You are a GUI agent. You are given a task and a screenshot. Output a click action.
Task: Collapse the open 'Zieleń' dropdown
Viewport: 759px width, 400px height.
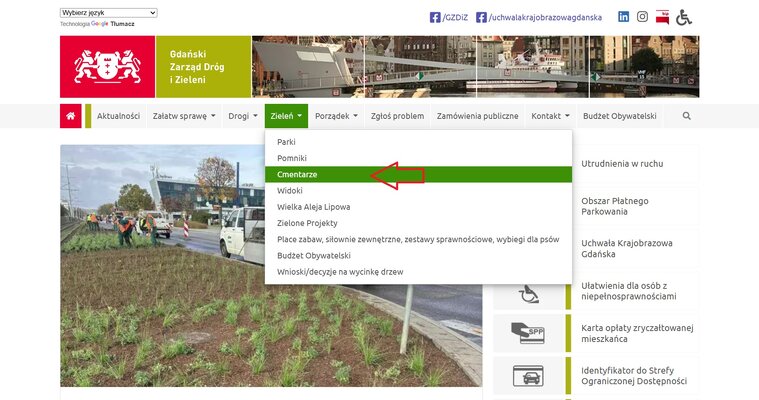tap(286, 116)
